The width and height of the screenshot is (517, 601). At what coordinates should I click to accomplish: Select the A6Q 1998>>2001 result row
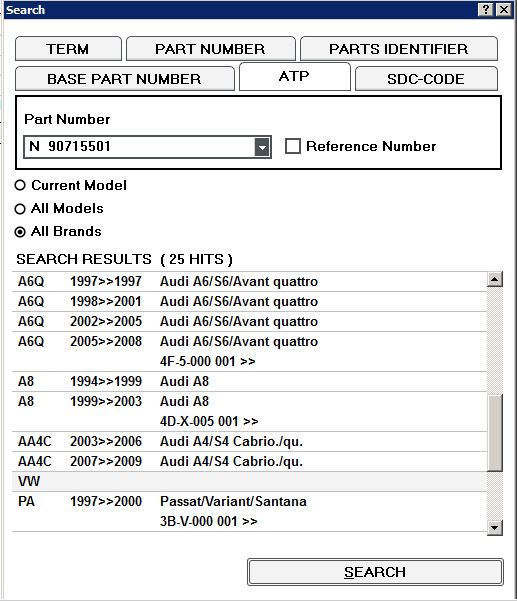pyautogui.click(x=249, y=302)
